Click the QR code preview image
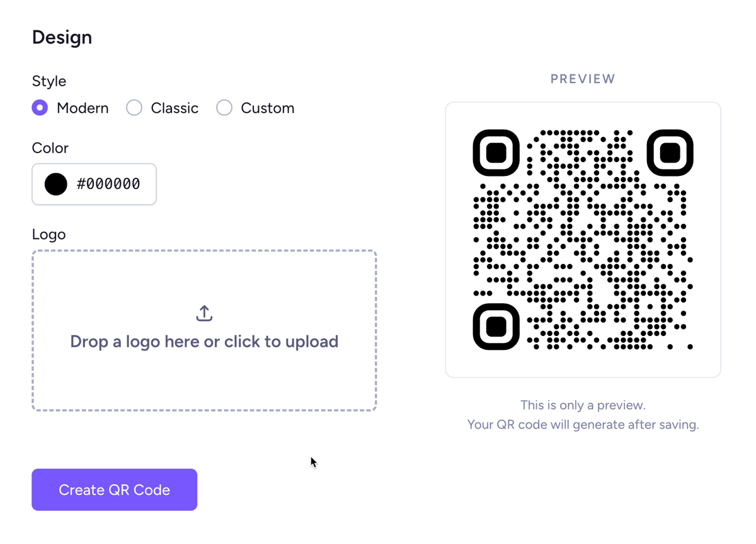 583,238
